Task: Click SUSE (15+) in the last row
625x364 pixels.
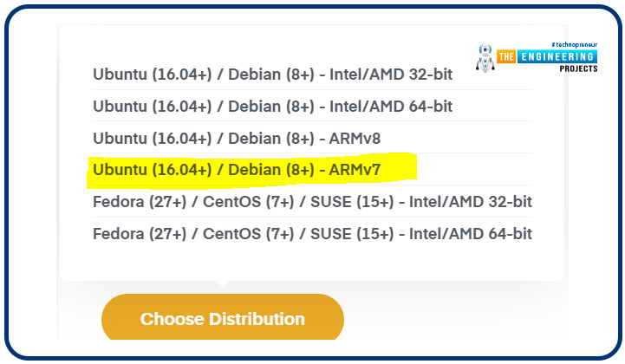Action: tap(352, 234)
